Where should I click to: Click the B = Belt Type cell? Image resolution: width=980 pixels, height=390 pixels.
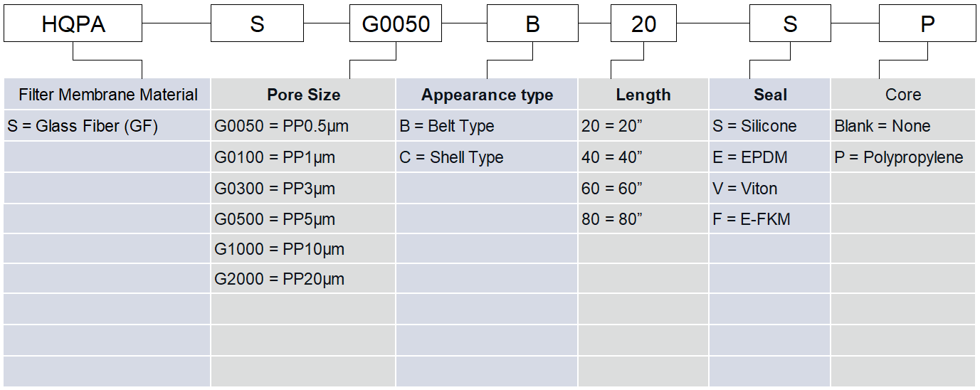tap(447, 127)
